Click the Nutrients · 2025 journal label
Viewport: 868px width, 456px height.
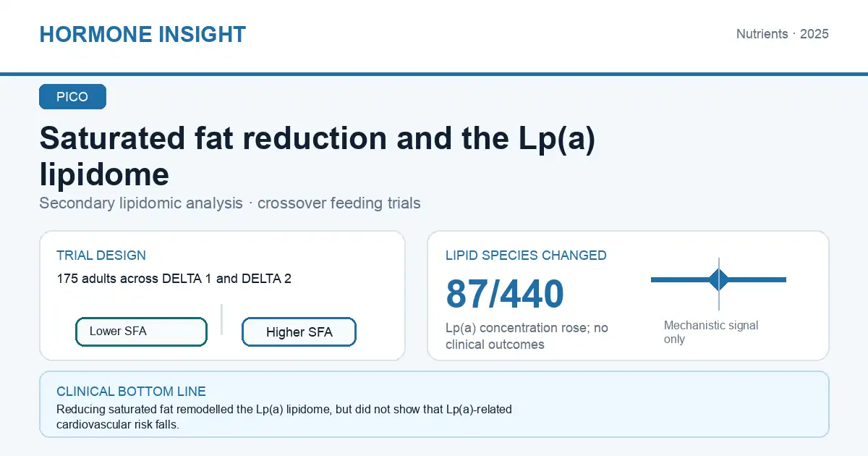coord(783,34)
